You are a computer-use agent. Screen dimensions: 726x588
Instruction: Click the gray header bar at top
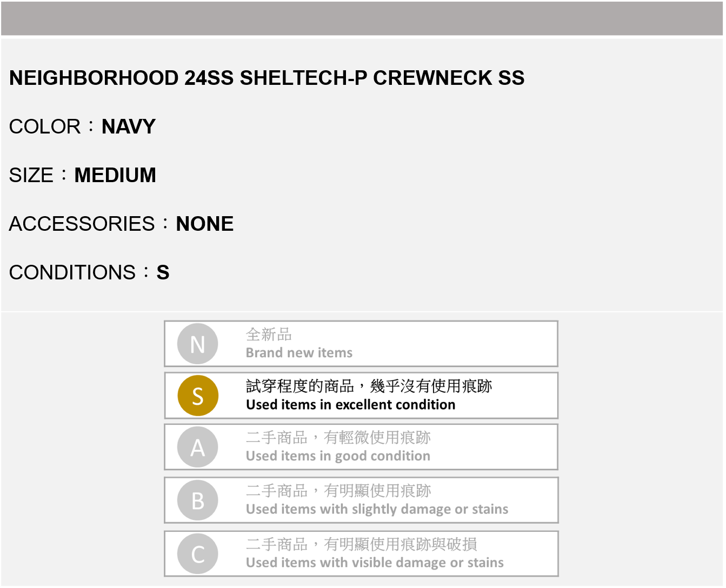(x=362, y=18)
